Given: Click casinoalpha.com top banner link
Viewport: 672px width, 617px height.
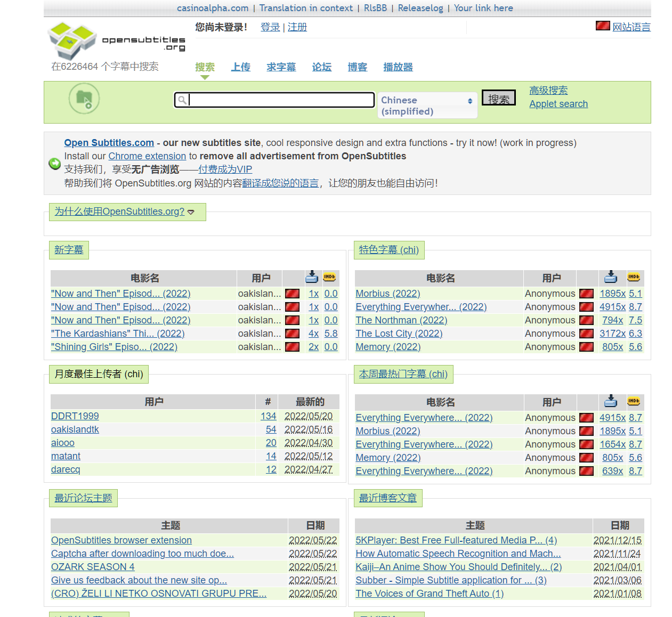Looking at the screenshot, I should coord(213,8).
